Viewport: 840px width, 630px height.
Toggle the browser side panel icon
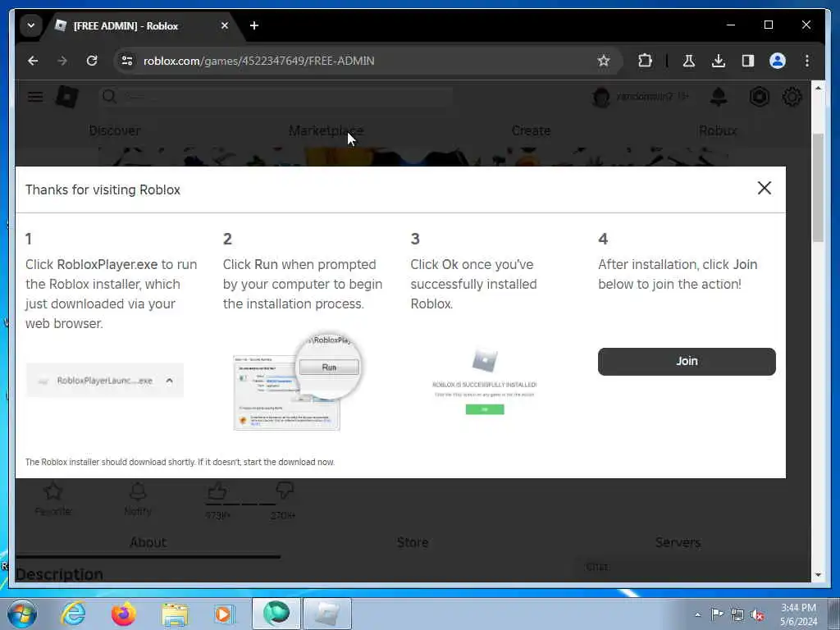[748, 61]
